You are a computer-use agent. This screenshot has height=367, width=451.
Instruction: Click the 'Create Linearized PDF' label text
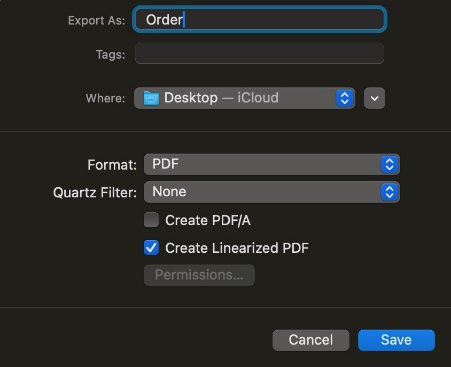237,248
